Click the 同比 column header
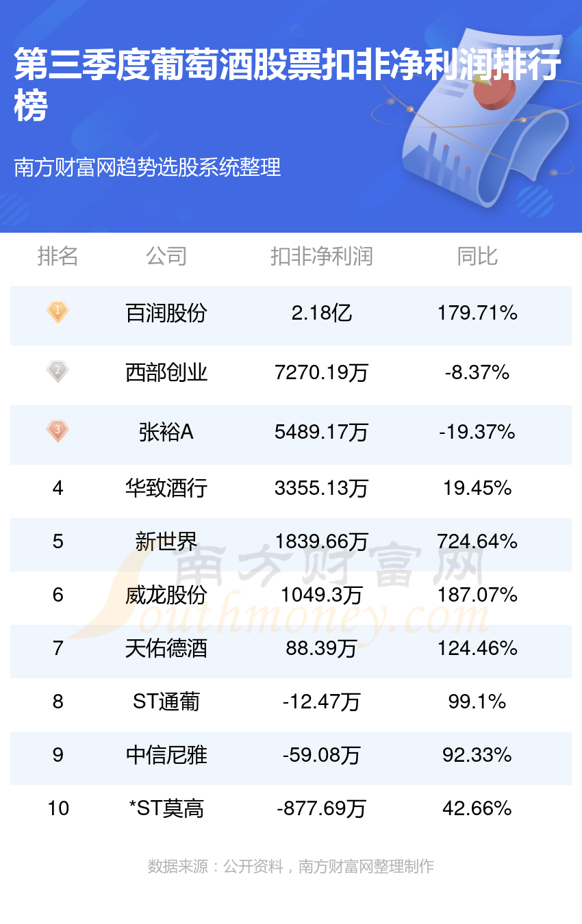 (477, 256)
